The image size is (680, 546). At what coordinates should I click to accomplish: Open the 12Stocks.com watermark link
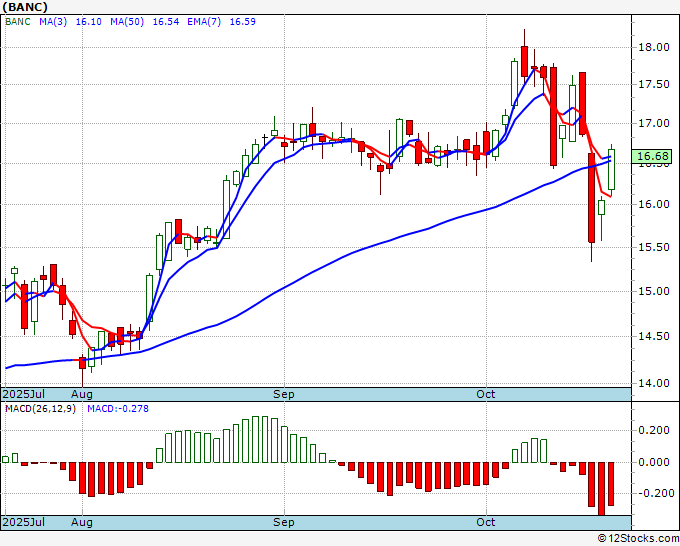point(638,539)
